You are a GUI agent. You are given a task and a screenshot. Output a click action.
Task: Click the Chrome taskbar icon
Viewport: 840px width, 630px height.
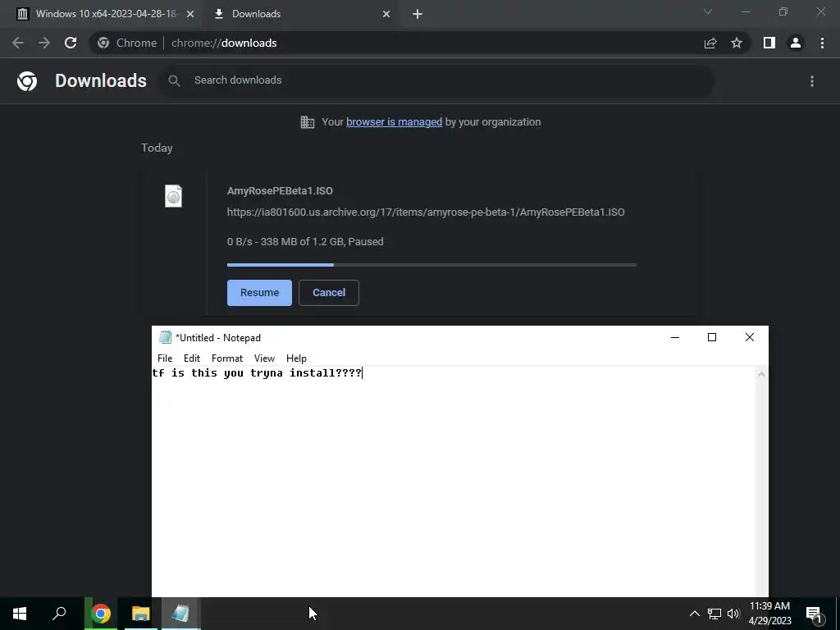pos(101,614)
